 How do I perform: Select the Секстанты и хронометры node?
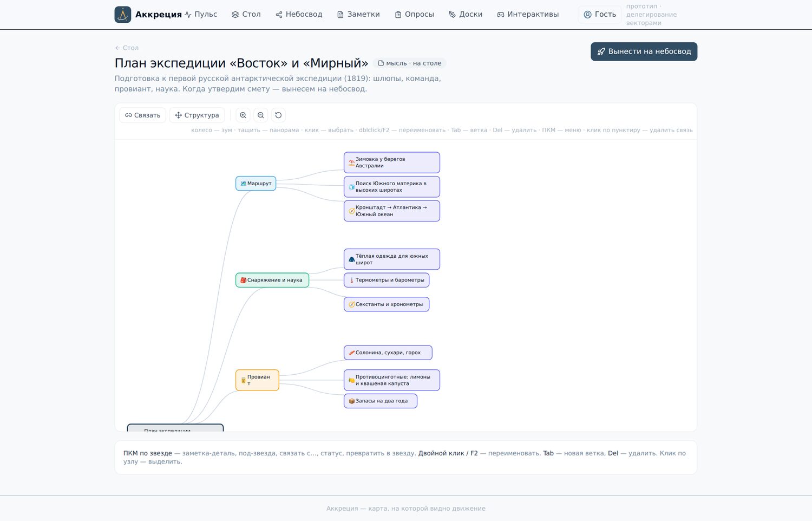tap(387, 304)
